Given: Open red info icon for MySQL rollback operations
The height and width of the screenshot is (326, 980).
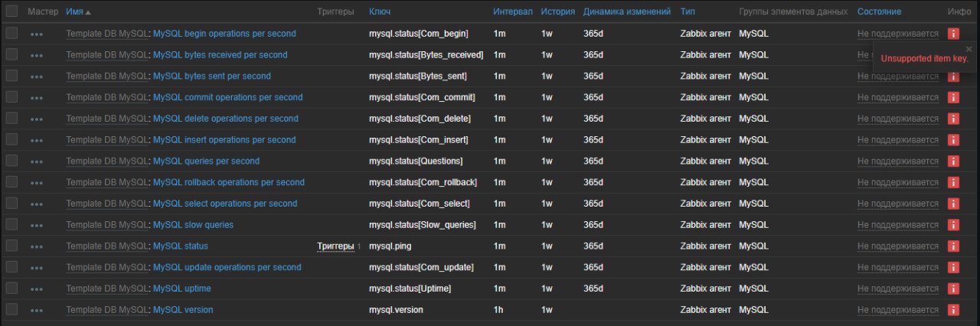Looking at the screenshot, I should pos(953,182).
